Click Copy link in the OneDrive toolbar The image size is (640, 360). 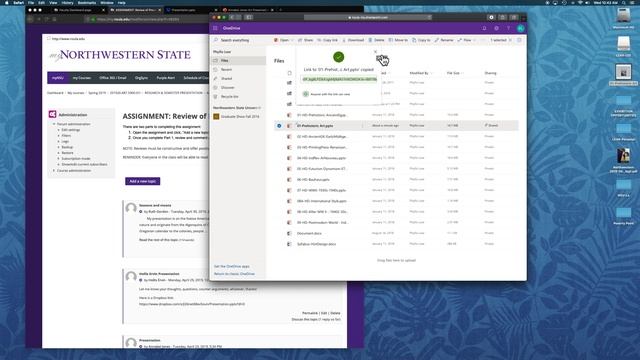pyautogui.click(x=328, y=40)
